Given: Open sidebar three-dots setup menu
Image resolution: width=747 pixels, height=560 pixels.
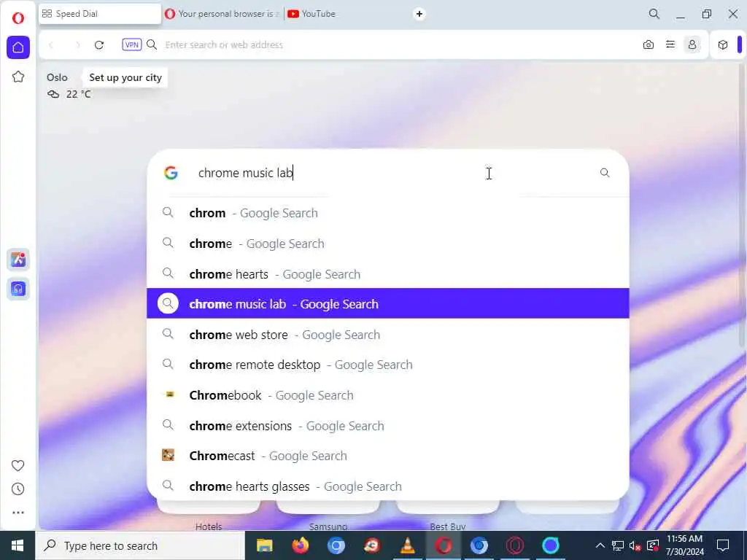Looking at the screenshot, I should [x=18, y=513].
